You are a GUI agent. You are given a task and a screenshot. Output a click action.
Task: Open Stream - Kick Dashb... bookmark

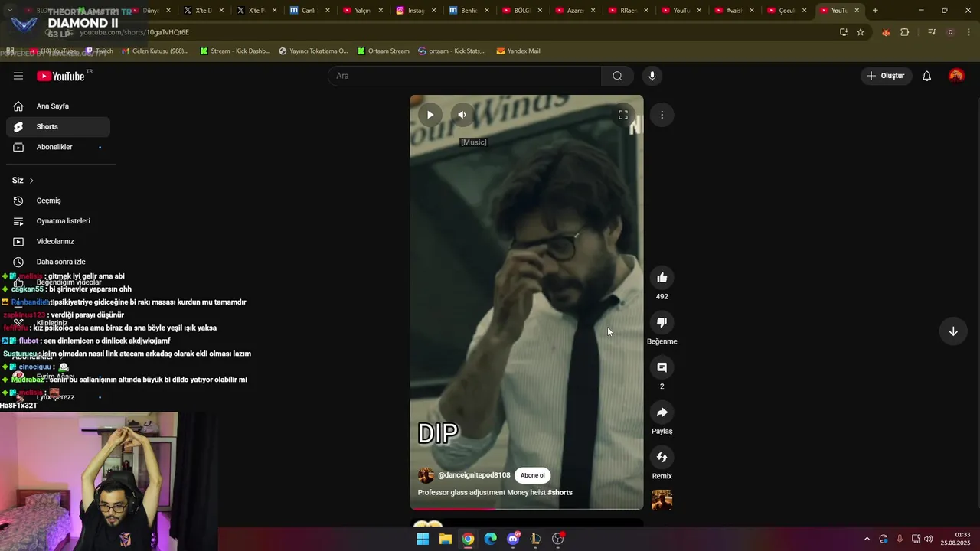235,51
